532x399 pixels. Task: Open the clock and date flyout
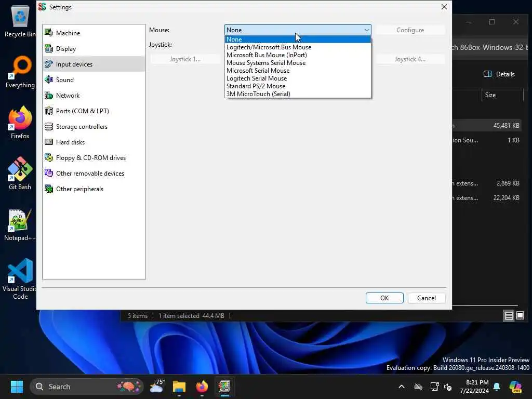coord(474,387)
